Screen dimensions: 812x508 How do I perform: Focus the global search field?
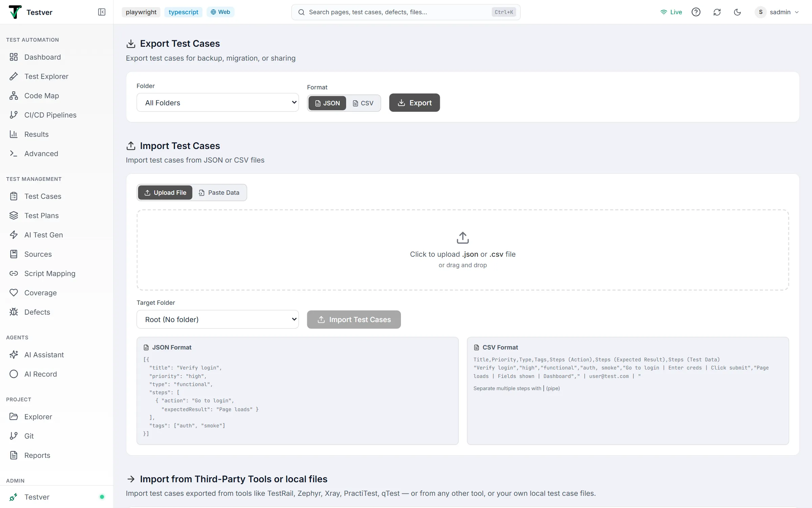(x=406, y=12)
